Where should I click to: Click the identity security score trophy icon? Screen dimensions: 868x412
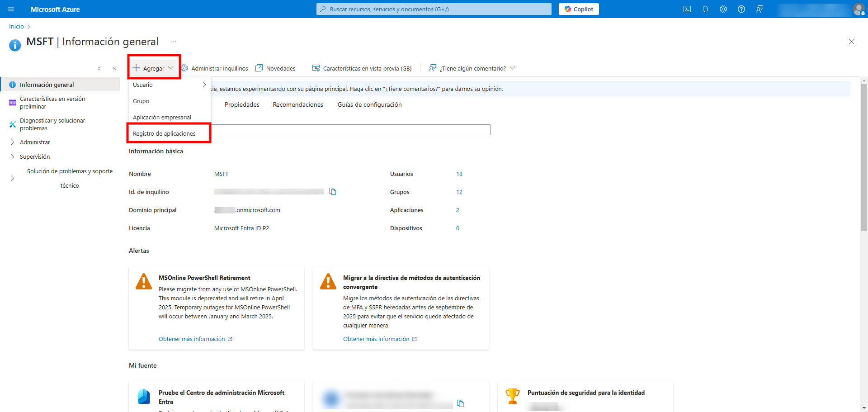[x=513, y=396]
